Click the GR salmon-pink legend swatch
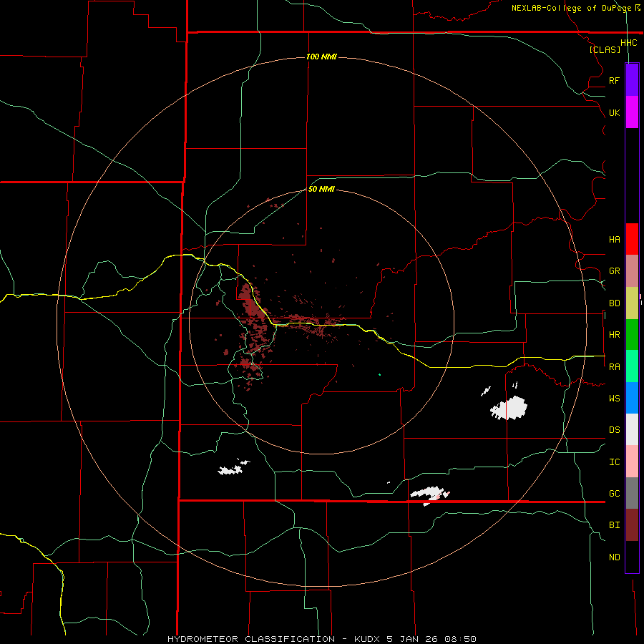644x644 pixels. coord(632,270)
